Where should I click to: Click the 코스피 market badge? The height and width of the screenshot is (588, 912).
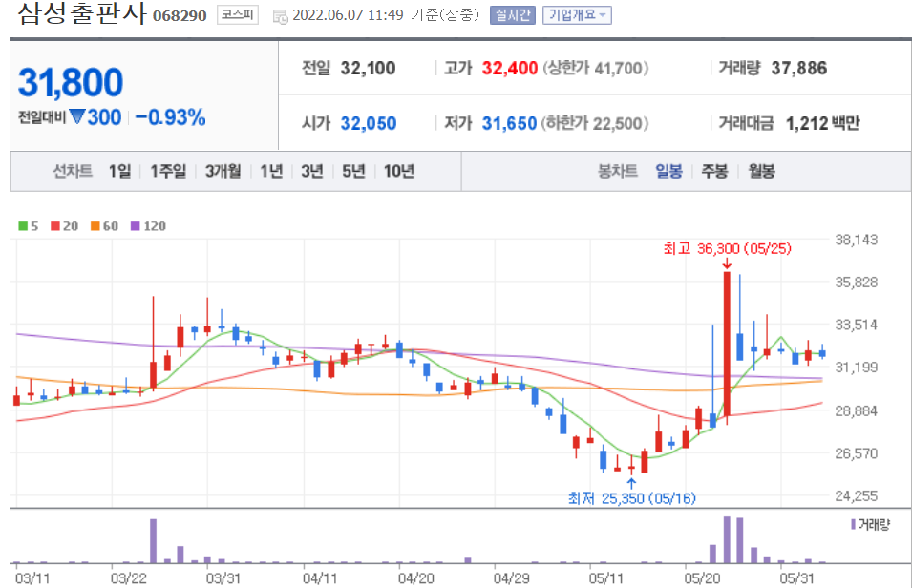(237, 15)
